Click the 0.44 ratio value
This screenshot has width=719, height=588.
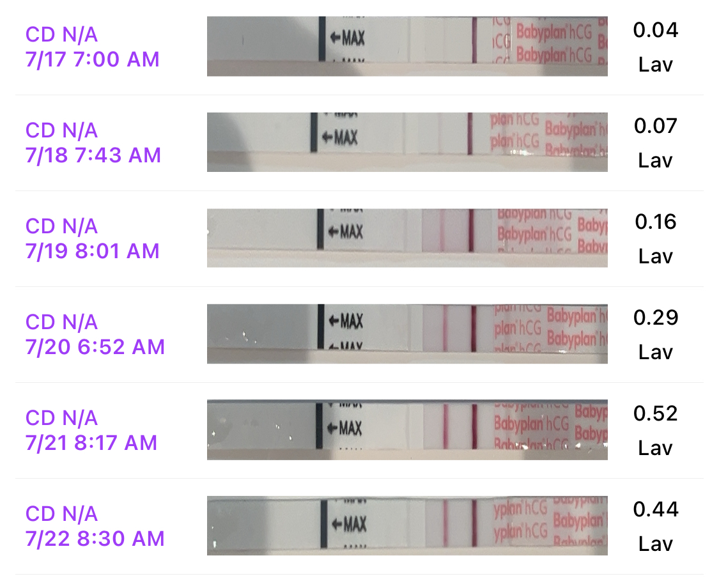655,509
